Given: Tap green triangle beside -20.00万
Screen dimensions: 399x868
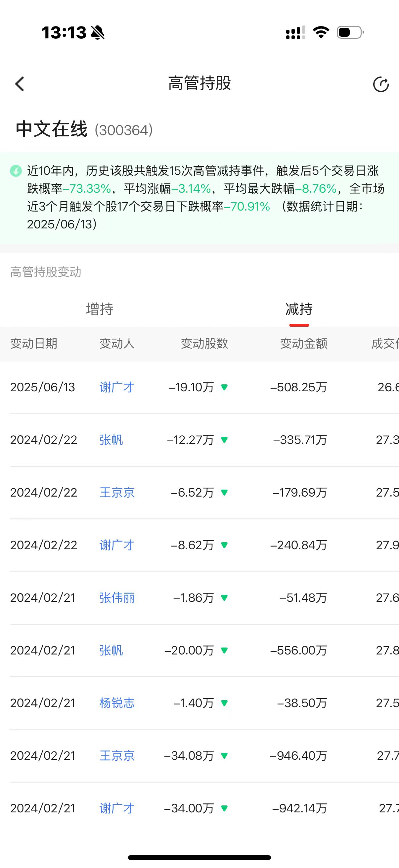Looking at the screenshot, I should [x=224, y=650].
